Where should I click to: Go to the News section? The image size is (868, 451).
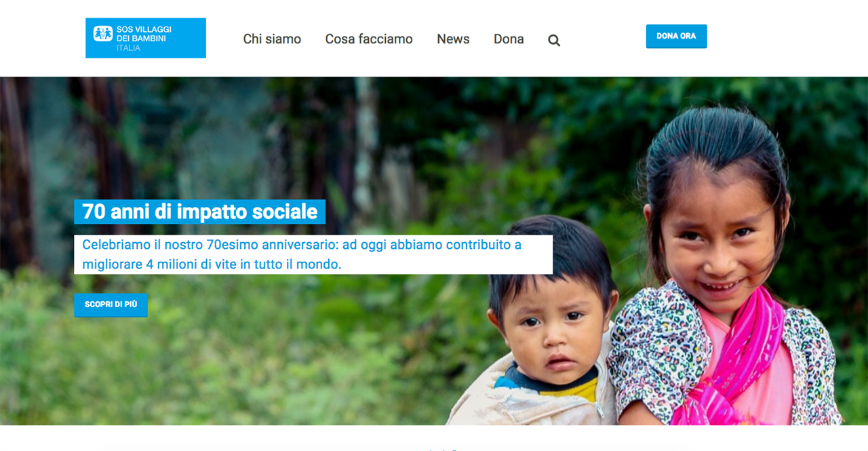tap(453, 39)
